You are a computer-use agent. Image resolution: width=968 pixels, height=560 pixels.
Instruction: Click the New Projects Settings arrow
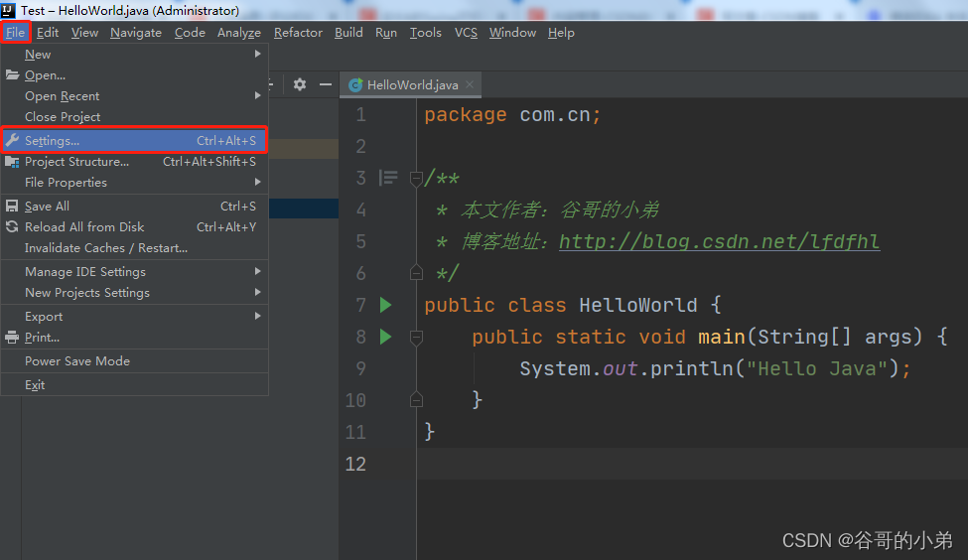(257, 292)
